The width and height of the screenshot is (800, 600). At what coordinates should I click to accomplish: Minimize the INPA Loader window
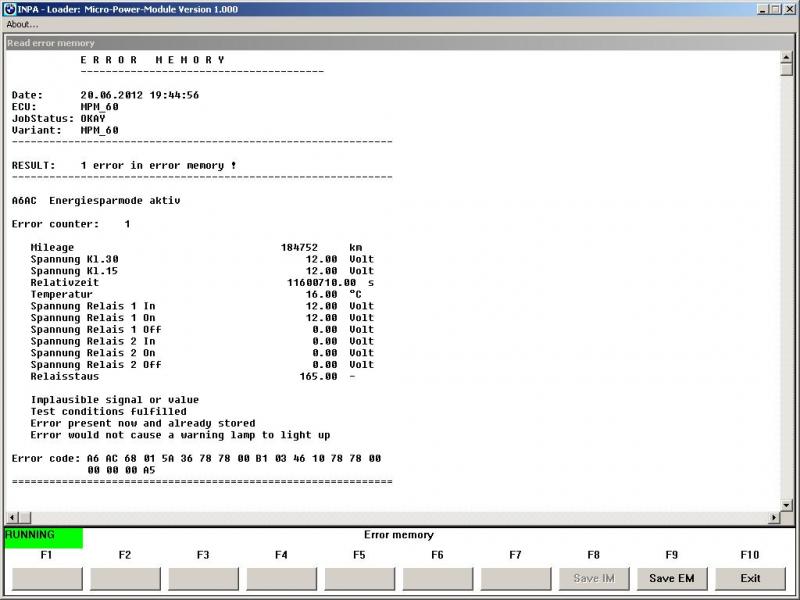[x=763, y=9]
